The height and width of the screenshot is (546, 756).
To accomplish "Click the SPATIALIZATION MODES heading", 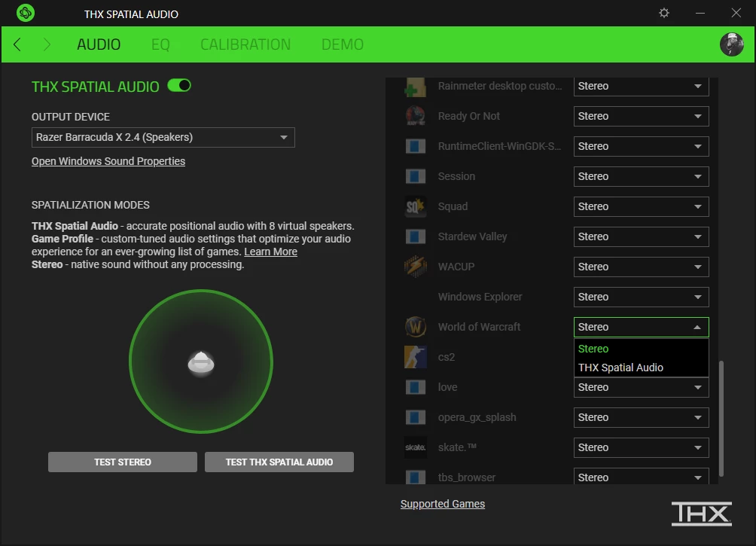I will 90,205.
